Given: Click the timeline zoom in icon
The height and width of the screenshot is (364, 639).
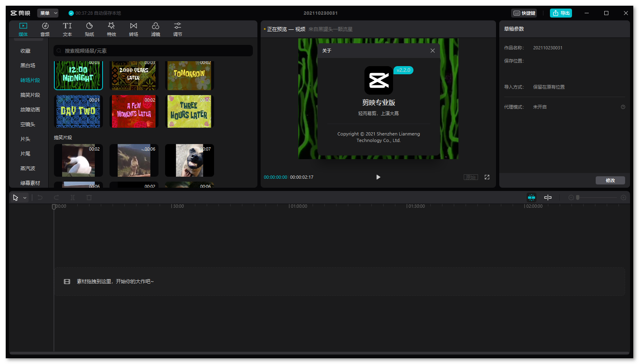Looking at the screenshot, I should (x=623, y=198).
